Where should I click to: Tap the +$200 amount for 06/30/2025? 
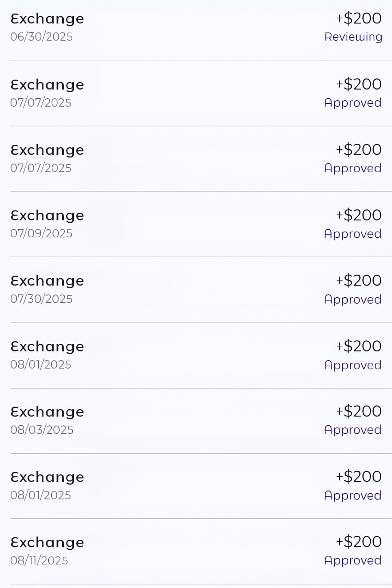(359, 18)
